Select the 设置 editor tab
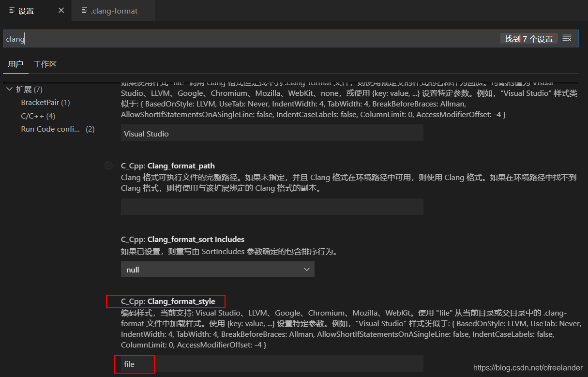The image size is (588, 377). point(35,11)
